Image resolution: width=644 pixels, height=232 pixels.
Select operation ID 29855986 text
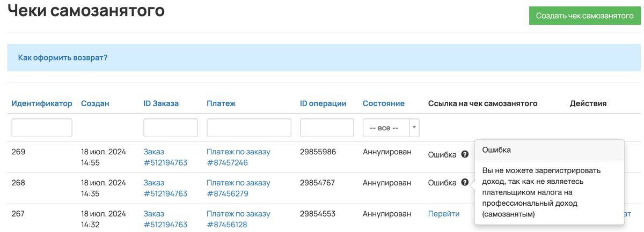318,152
